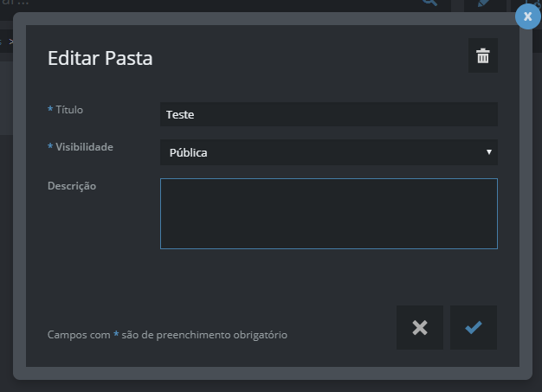
Task: Click the blue asterisk beside Visibilidade
Action: click(x=50, y=147)
